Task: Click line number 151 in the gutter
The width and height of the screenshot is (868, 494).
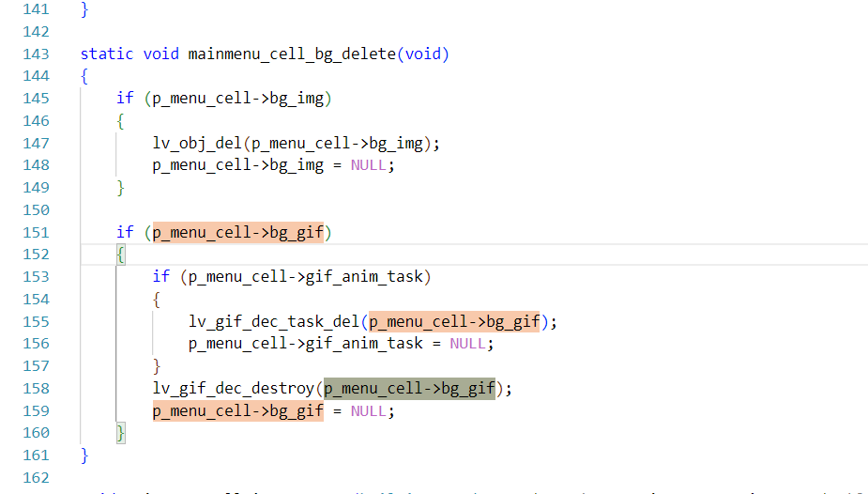Action: coord(35,232)
